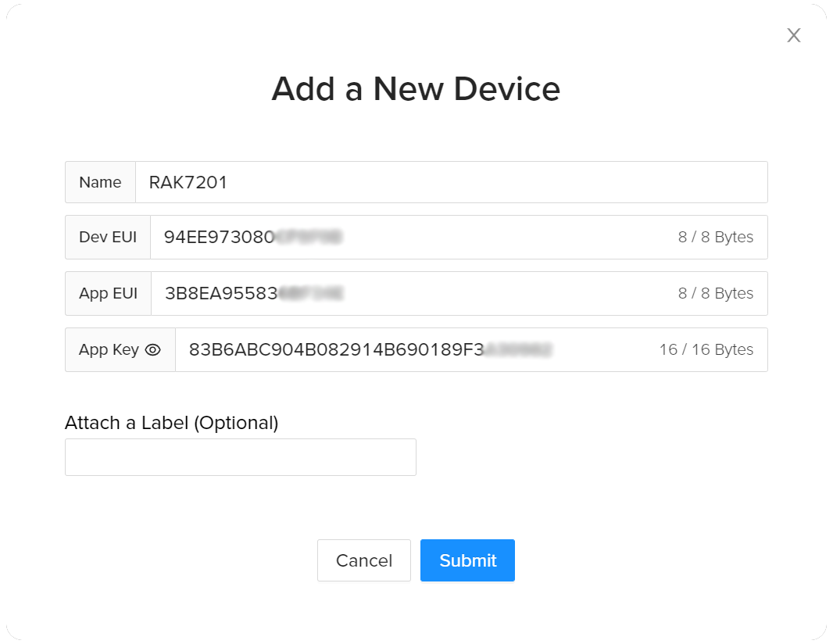
Task: Click the App Key label text
Action: point(109,350)
